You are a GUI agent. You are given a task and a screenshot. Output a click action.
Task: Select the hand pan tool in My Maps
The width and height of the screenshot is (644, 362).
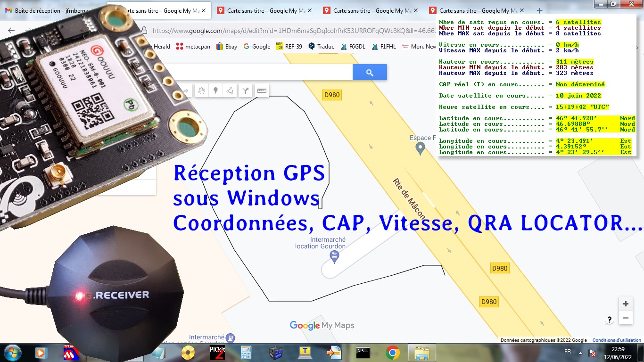pos(201,90)
